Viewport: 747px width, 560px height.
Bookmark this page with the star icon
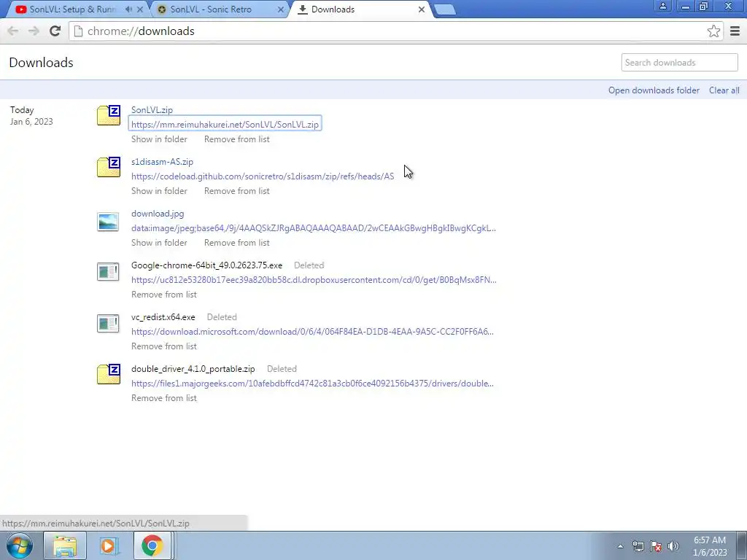[x=713, y=31]
